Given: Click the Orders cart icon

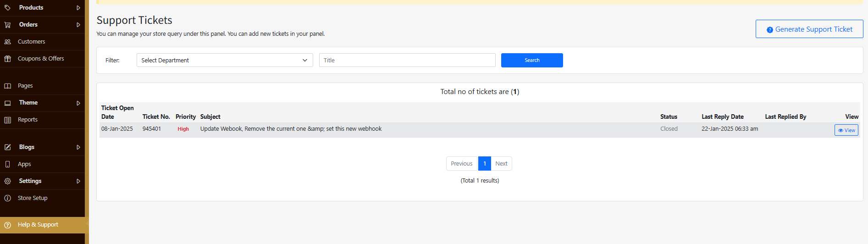Looking at the screenshot, I should (7, 25).
